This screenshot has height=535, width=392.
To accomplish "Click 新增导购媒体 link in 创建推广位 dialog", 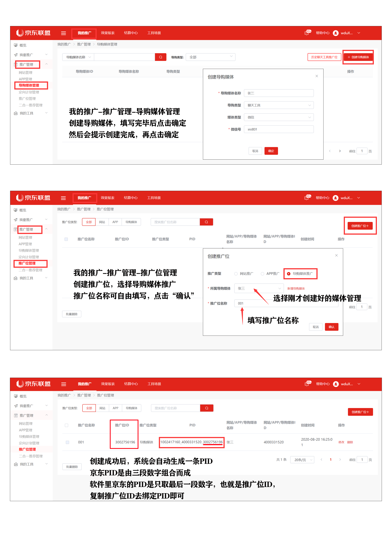I will point(296,289).
